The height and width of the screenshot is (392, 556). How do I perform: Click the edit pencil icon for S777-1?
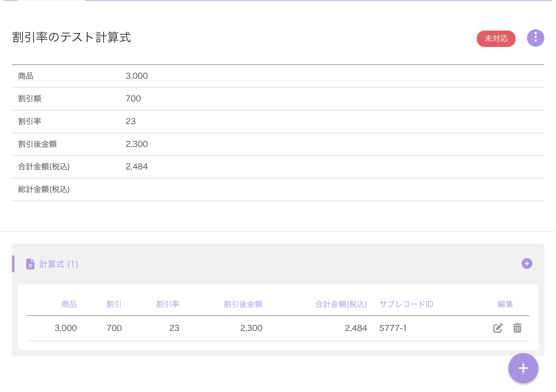pyautogui.click(x=498, y=328)
